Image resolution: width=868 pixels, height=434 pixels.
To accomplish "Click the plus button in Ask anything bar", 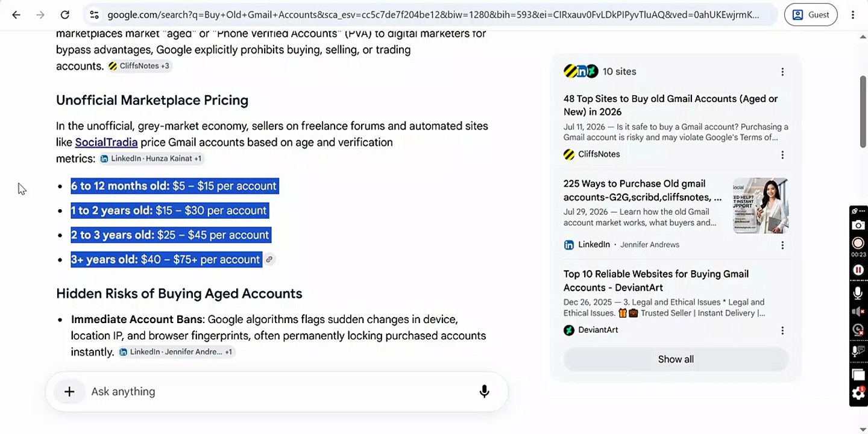I will (69, 392).
